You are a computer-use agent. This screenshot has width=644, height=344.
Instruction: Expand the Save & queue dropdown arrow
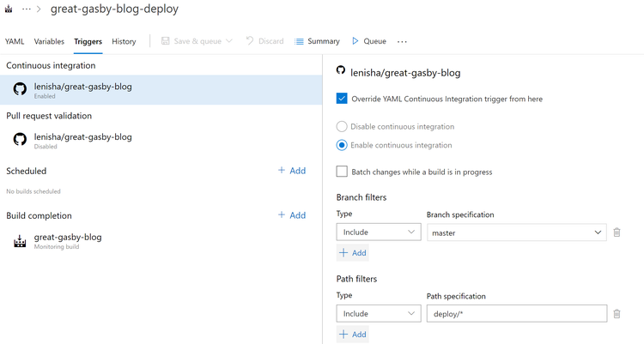tap(229, 41)
